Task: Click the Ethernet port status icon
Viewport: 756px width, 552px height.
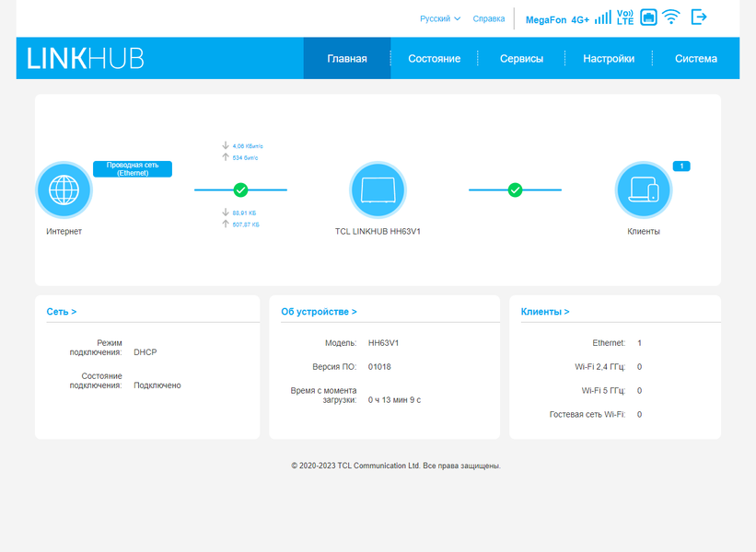Action: tap(648, 17)
